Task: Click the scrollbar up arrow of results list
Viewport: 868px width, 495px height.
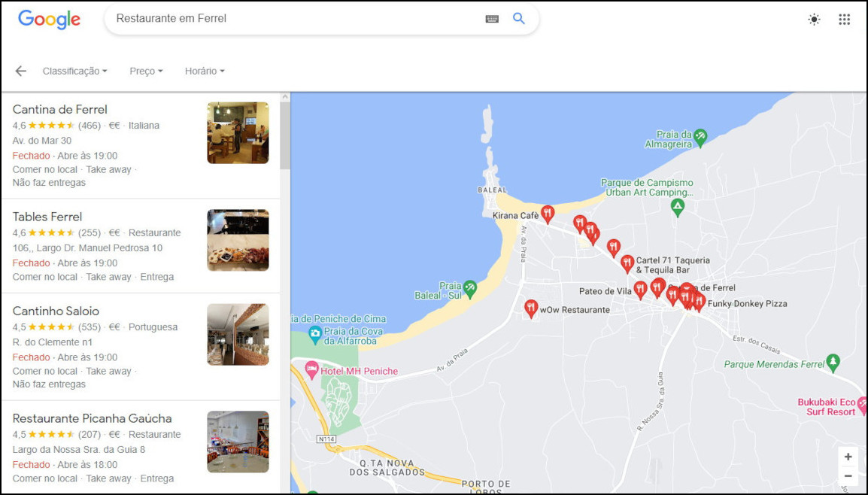Action: pyautogui.click(x=284, y=97)
